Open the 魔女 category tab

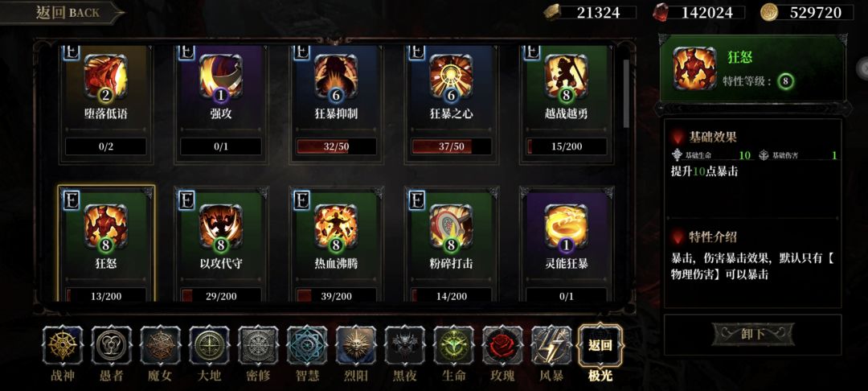tap(161, 346)
